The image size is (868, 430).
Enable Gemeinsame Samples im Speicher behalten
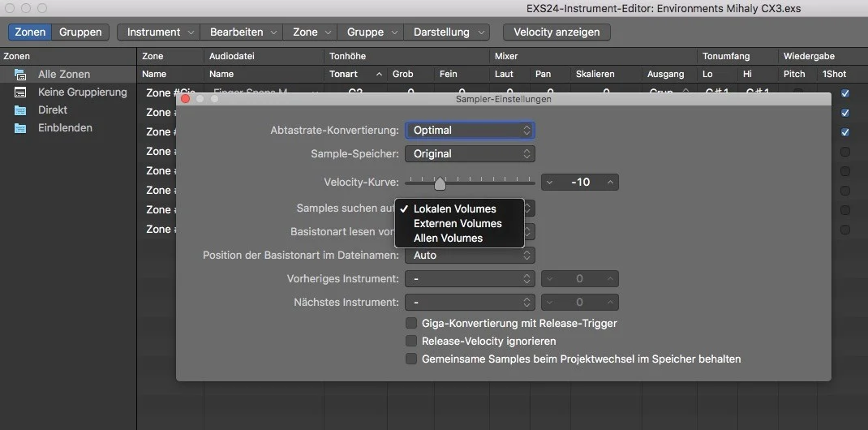[412, 359]
